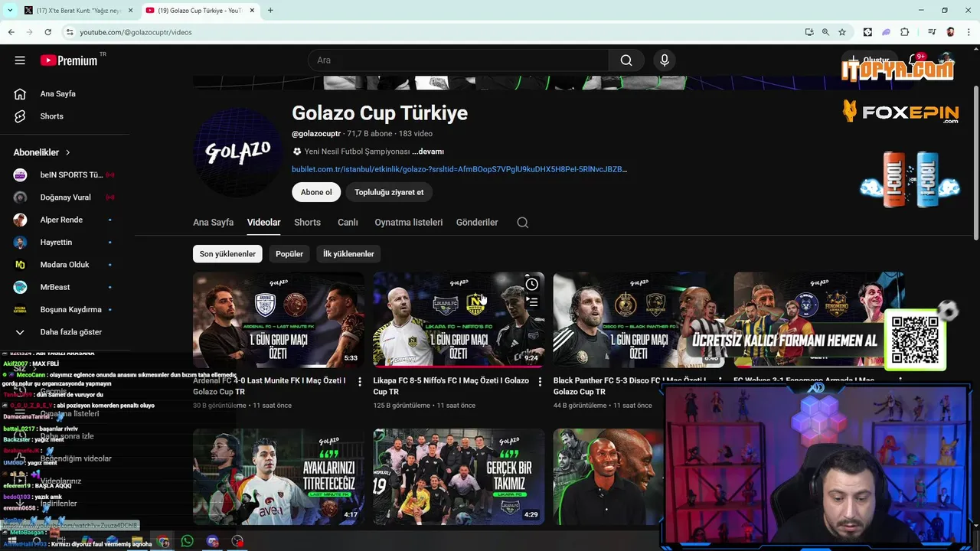Screen dimensions: 980x551
Task: Add Likapa FC video to queue
Action: tap(532, 302)
